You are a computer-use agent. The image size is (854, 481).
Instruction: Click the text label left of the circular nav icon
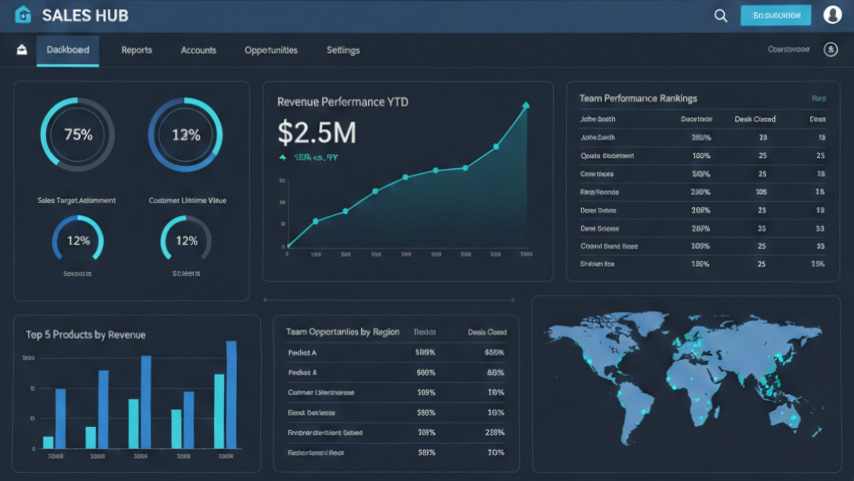(x=788, y=49)
